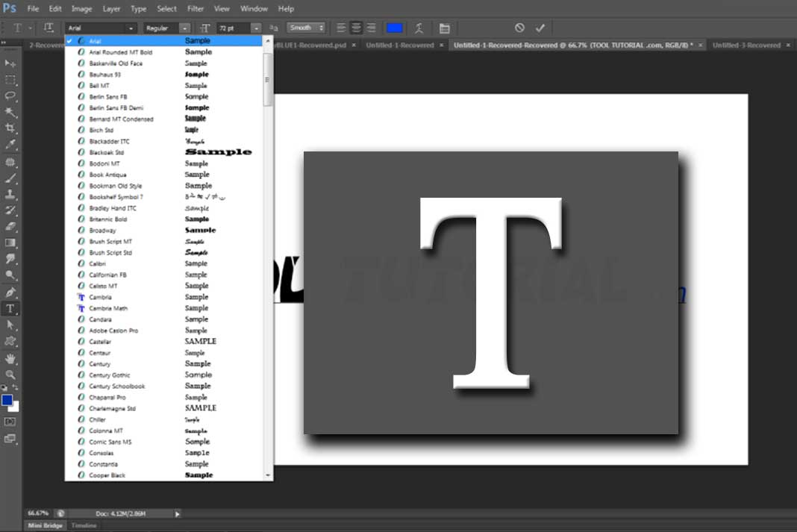797x532 pixels.
Task: Toggle left text alignment
Action: click(x=341, y=28)
